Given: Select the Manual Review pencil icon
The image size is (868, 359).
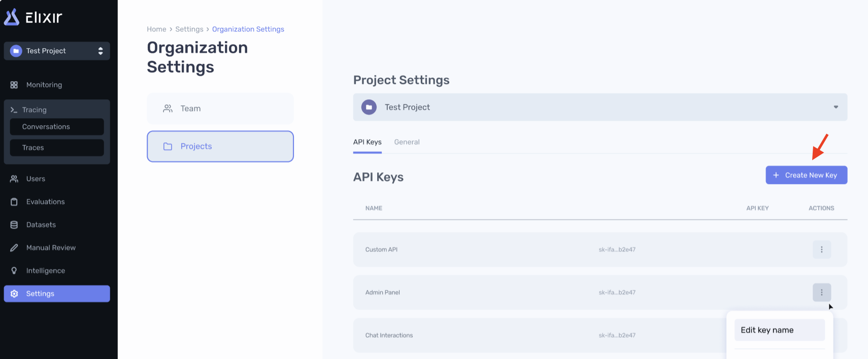Looking at the screenshot, I should (14, 248).
